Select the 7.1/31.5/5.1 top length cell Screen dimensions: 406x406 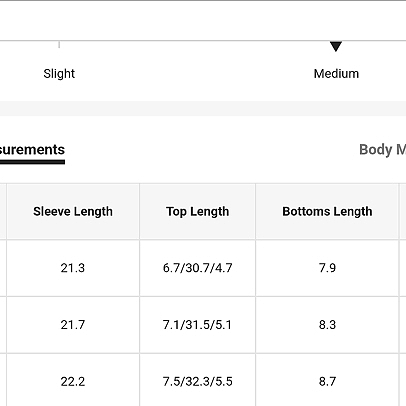point(198,325)
